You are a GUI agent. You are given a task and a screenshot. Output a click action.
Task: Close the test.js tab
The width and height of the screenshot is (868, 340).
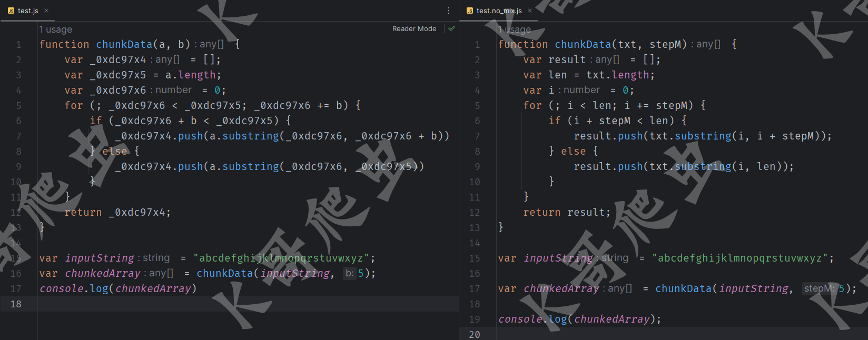46,11
